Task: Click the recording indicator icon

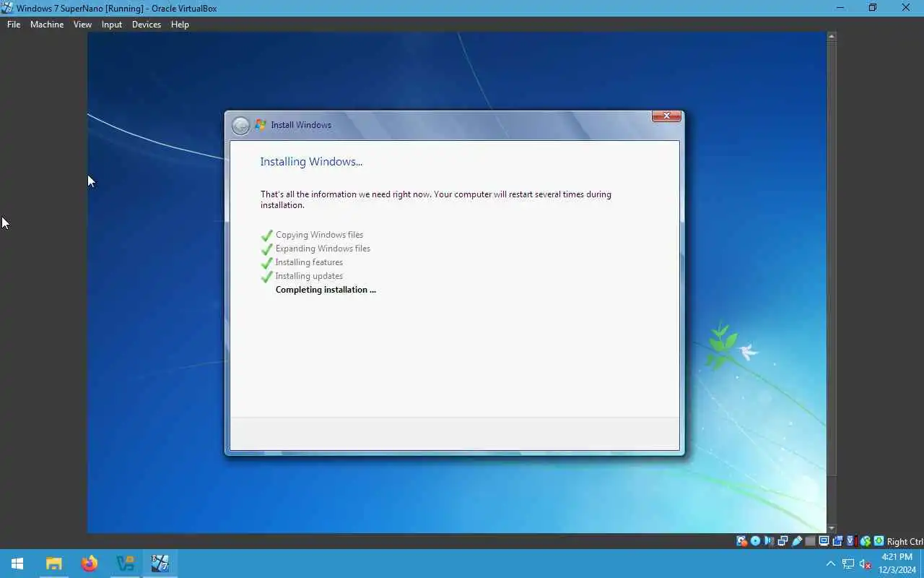Action: 837,541
